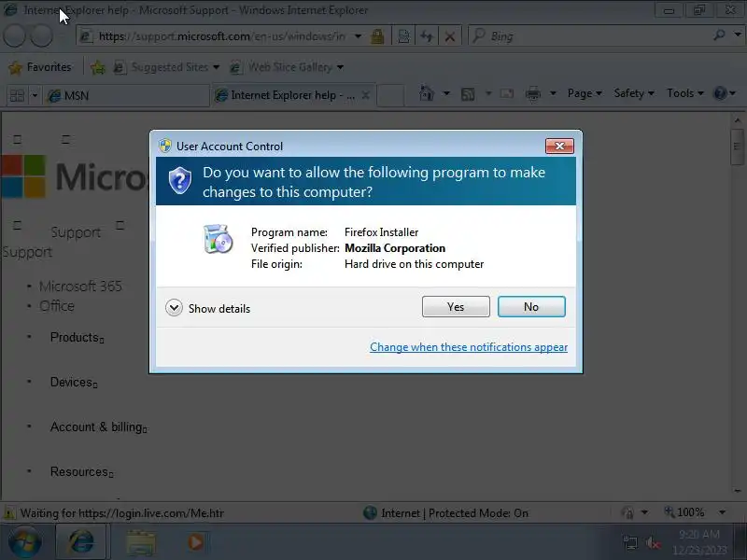Click the Read Mail icon
The image size is (747, 560).
coord(507,93)
